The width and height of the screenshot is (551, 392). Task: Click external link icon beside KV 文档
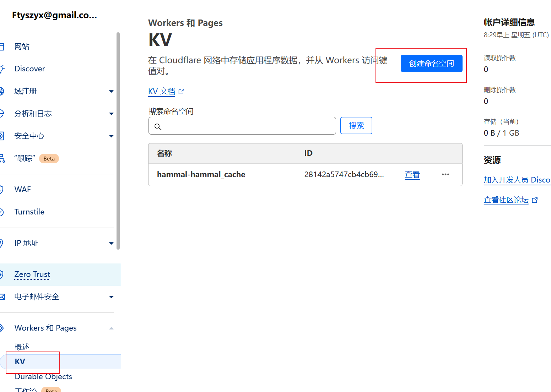[x=182, y=92]
